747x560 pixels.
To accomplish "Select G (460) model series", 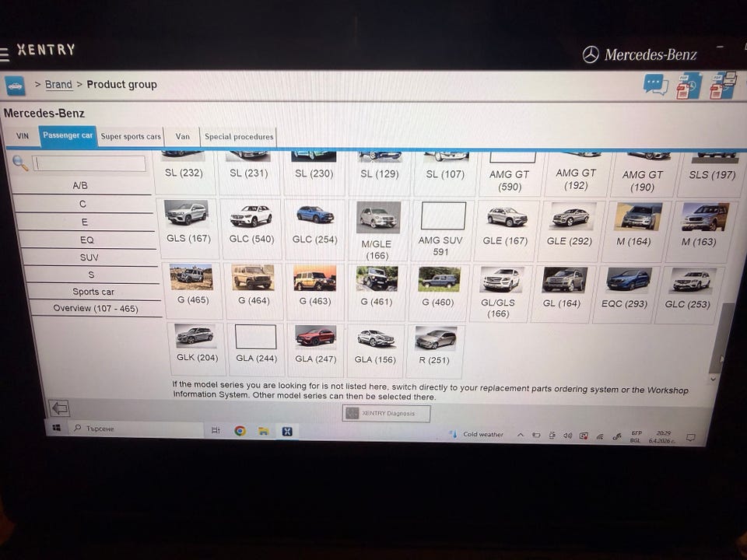I will (x=438, y=292).
